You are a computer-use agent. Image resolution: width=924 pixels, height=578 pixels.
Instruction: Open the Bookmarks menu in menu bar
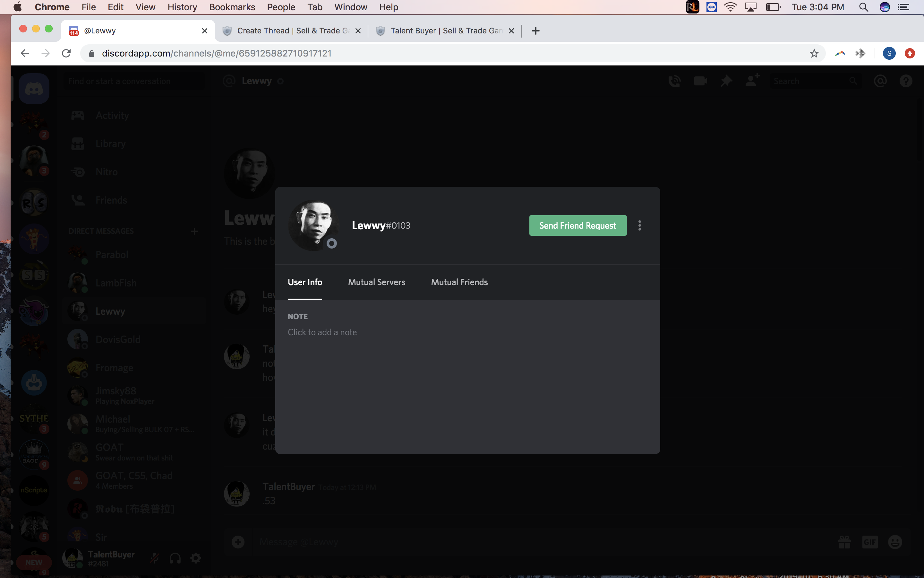(x=232, y=7)
